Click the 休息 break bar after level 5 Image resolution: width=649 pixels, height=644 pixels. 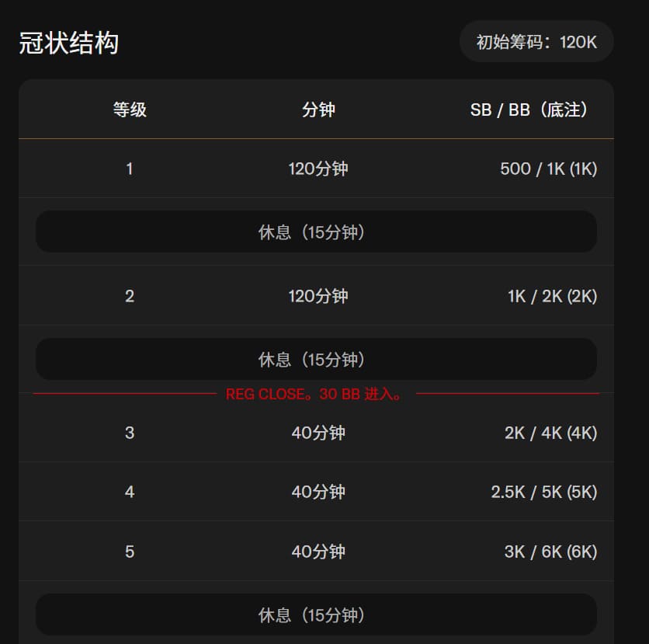[x=316, y=615]
